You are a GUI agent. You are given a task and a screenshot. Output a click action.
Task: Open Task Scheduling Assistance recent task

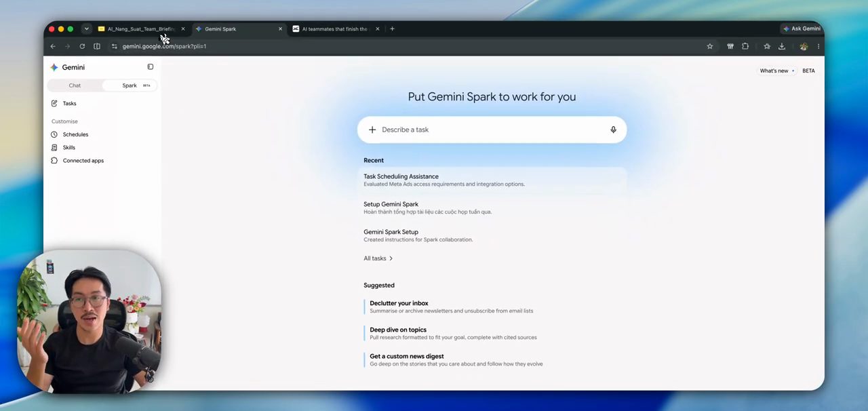click(x=492, y=180)
